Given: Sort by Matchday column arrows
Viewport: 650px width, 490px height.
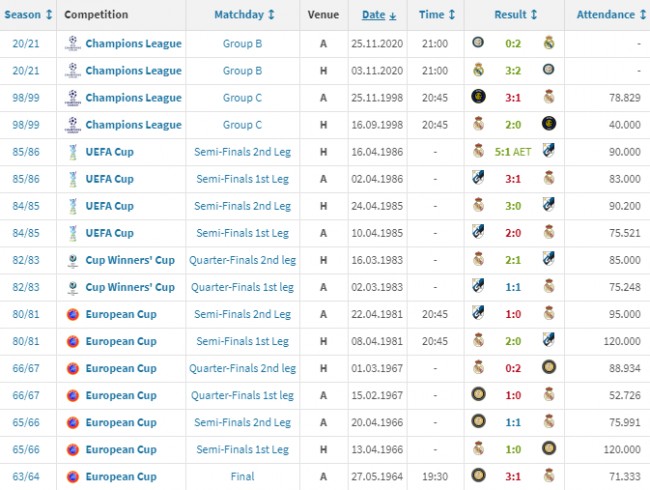Looking at the screenshot, I should click(271, 15).
